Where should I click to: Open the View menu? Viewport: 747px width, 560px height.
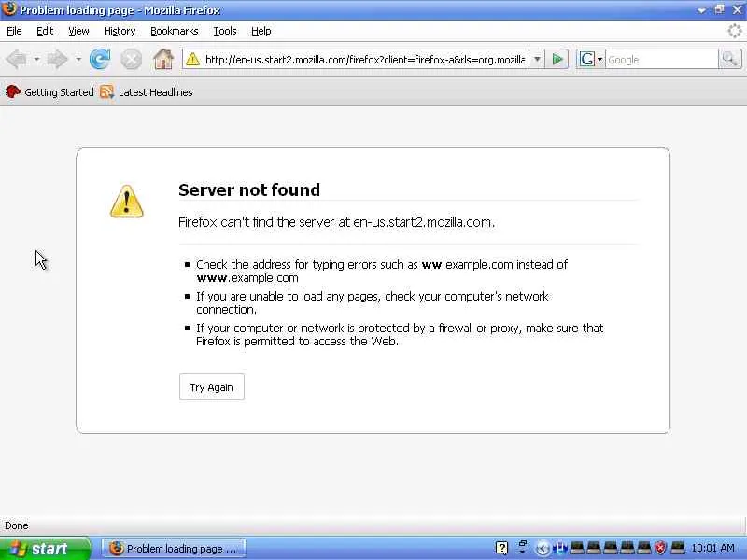(78, 31)
